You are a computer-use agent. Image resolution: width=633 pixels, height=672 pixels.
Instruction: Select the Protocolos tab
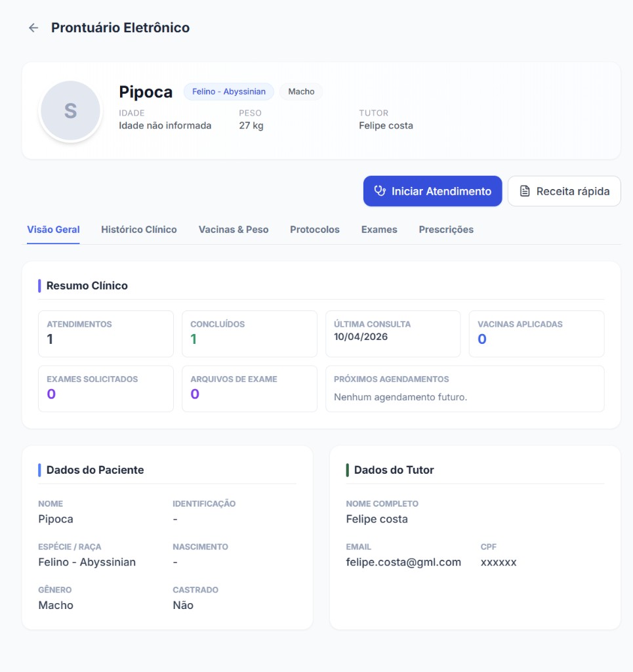314,229
